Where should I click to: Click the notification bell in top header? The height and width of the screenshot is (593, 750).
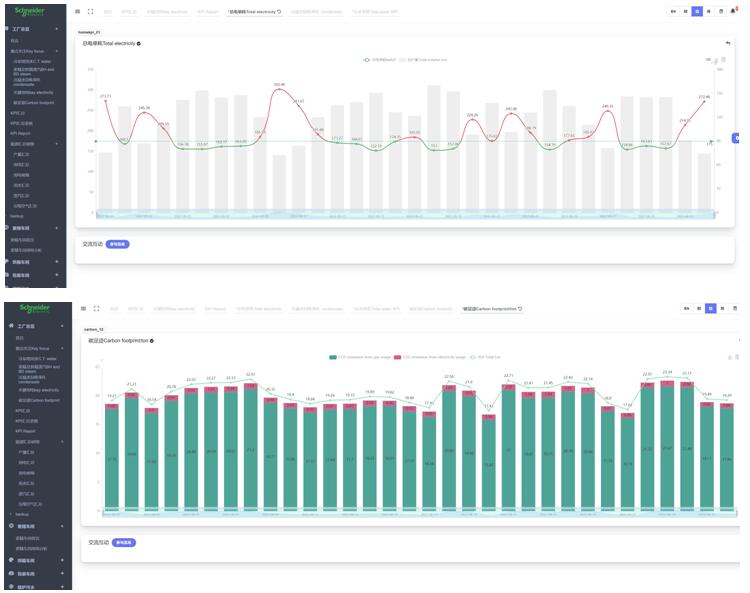click(732, 11)
